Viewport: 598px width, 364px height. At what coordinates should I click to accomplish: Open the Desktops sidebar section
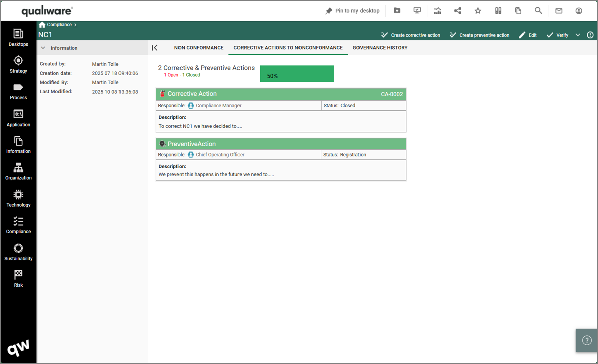18,38
